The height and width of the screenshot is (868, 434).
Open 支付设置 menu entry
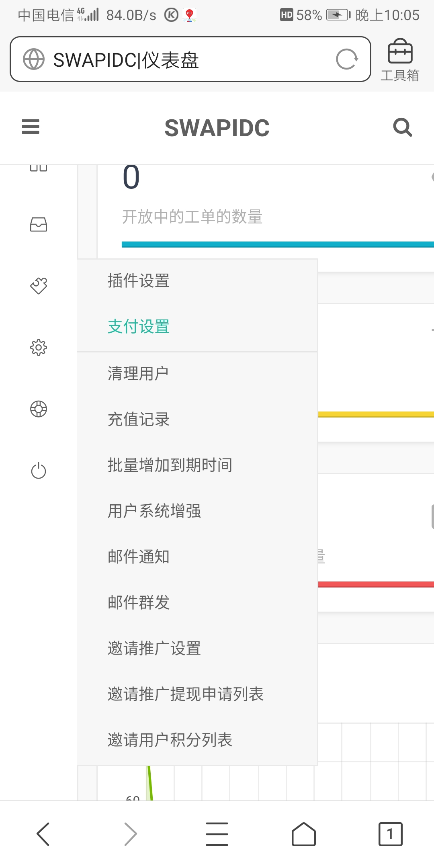[x=139, y=326]
